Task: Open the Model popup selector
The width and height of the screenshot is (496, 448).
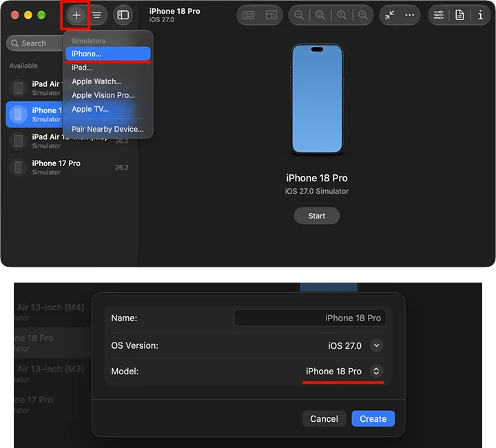Action: click(376, 371)
